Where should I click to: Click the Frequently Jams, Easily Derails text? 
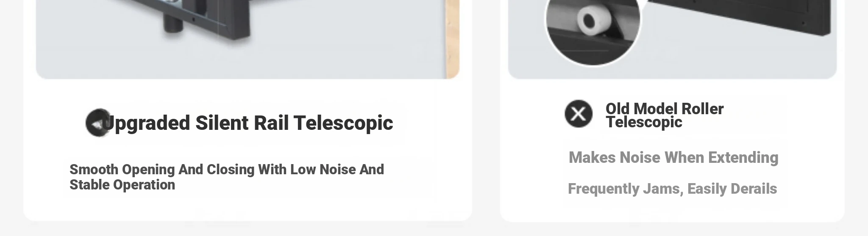[672, 189]
